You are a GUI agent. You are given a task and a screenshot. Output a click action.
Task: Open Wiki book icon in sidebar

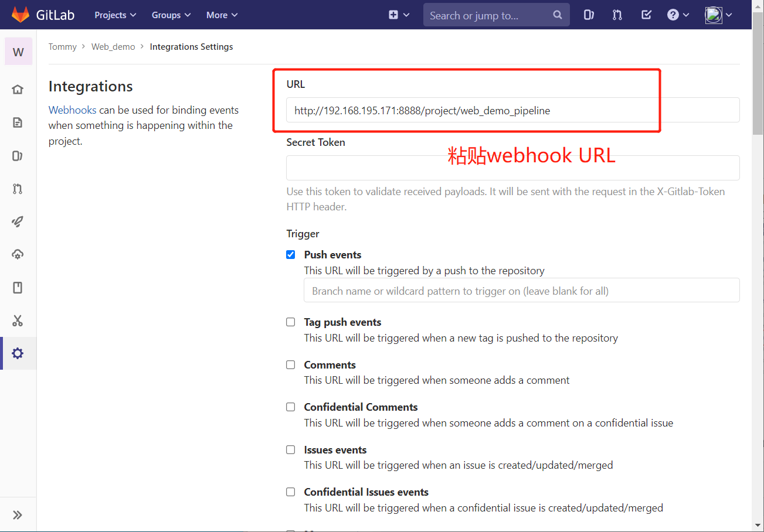(x=18, y=288)
